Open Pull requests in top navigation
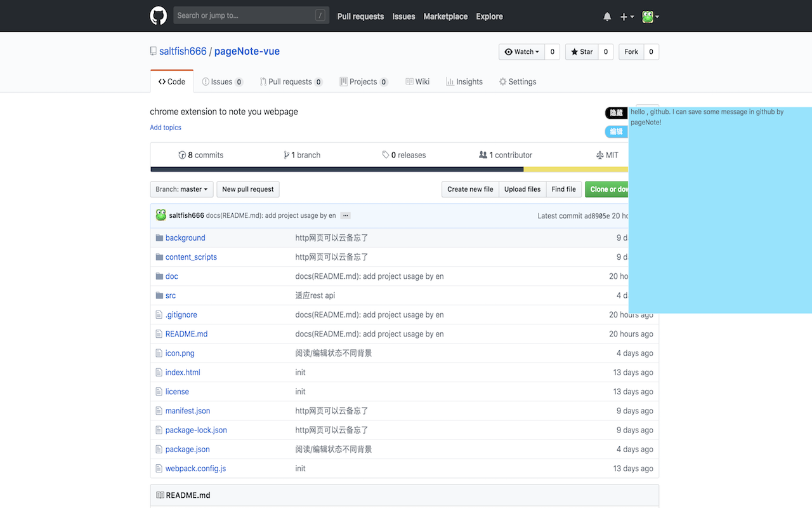812x508 pixels. coord(360,17)
